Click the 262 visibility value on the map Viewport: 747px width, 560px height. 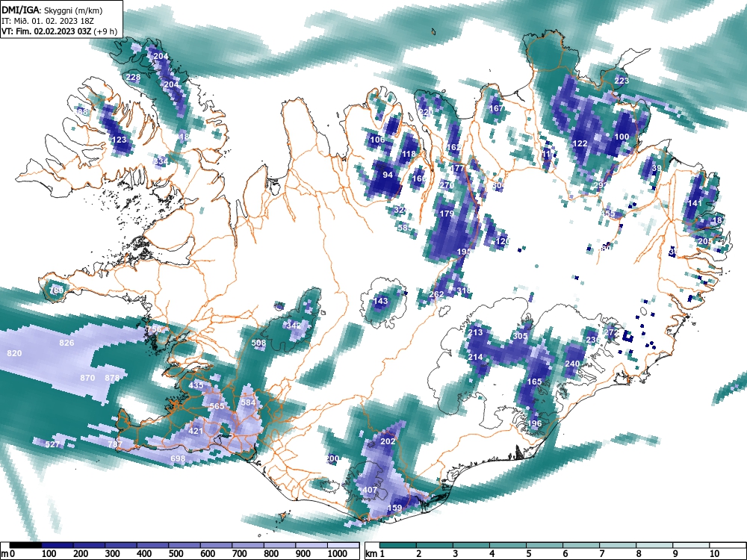click(x=436, y=294)
